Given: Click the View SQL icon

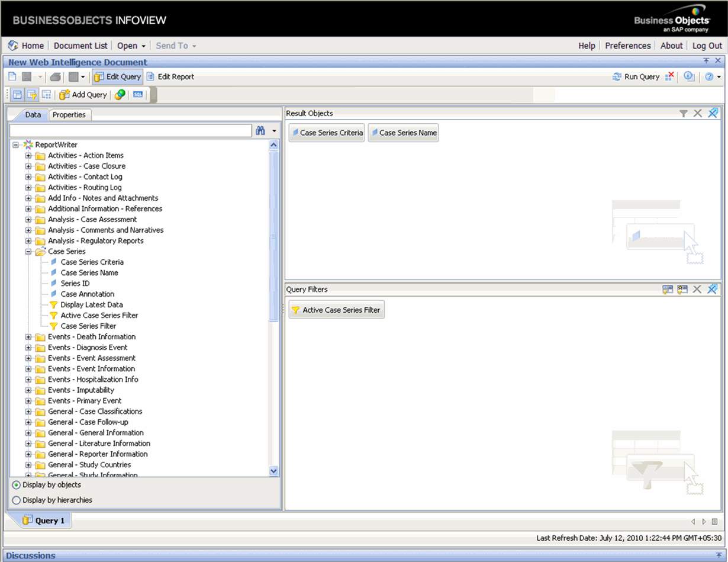Looking at the screenshot, I should pos(138,95).
